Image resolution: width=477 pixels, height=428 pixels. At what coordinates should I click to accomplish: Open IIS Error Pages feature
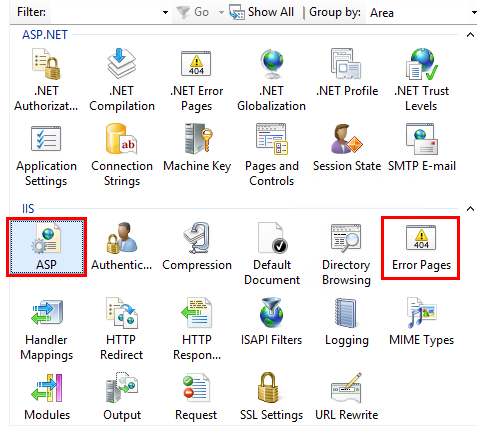pos(421,247)
